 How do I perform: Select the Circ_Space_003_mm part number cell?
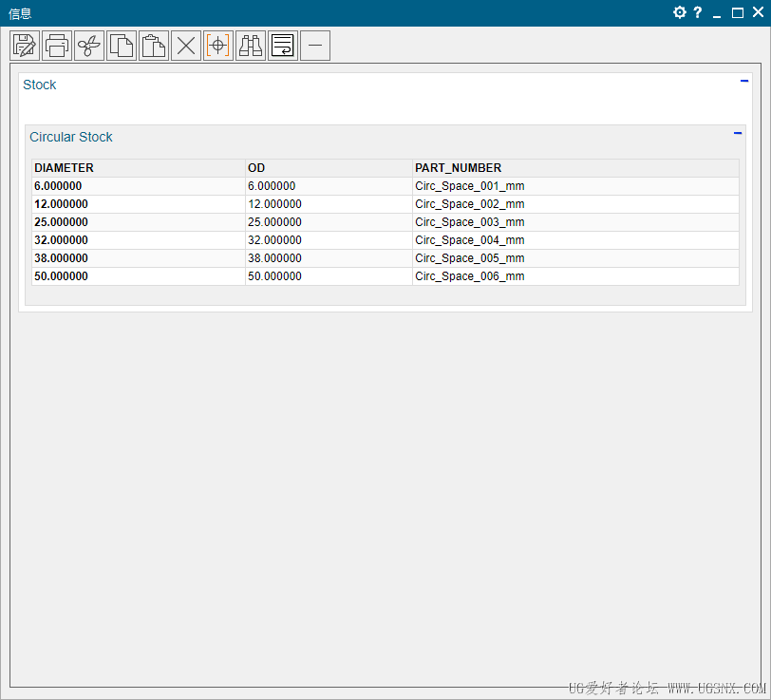(469, 222)
